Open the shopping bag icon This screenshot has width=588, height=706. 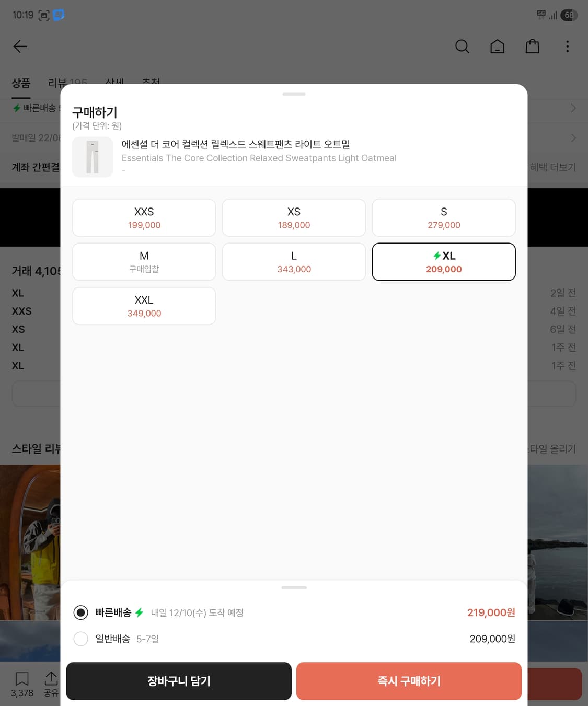[x=532, y=47]
